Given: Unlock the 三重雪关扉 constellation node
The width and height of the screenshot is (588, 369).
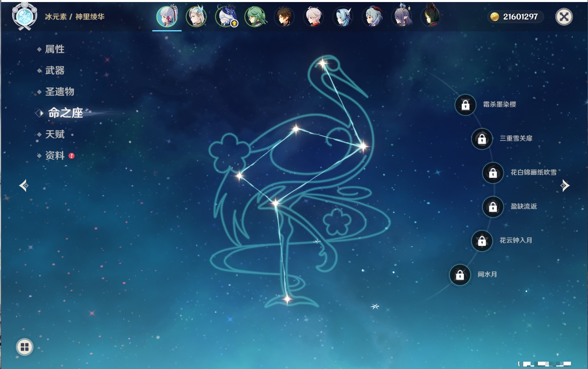Looking at the screenshot, I should 482,139.
